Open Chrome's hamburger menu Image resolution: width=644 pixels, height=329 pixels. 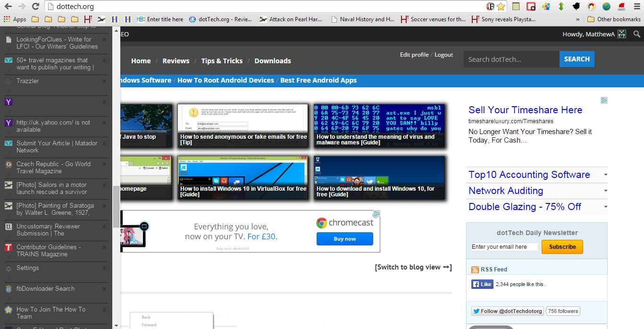pos(637,6)
